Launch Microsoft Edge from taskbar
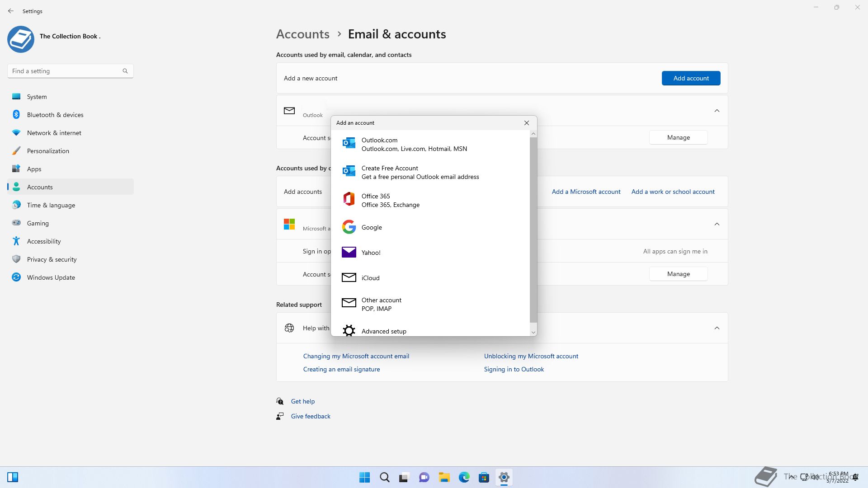 tap(464, 477)
